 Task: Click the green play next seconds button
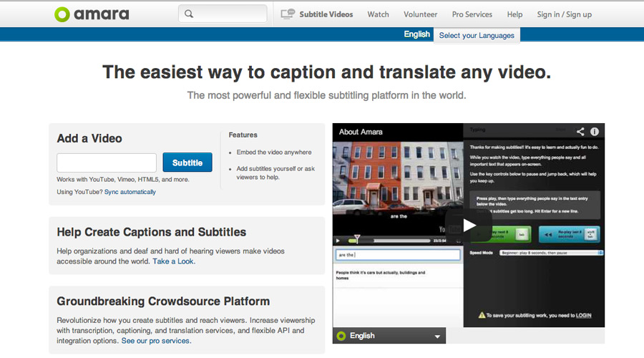click(x=502, y=234)
